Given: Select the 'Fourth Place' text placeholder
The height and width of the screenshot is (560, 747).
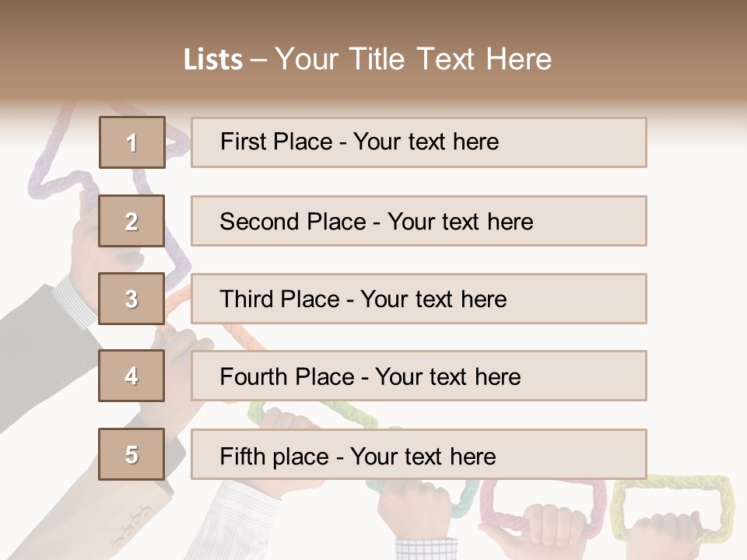Looking at the screenshot, I should point(419,376).
